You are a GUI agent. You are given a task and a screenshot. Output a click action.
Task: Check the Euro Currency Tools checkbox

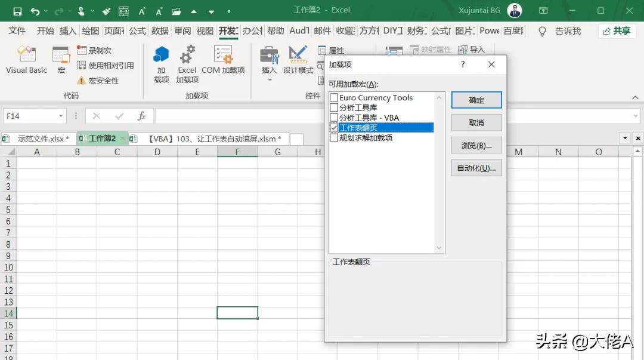point(334,97)
